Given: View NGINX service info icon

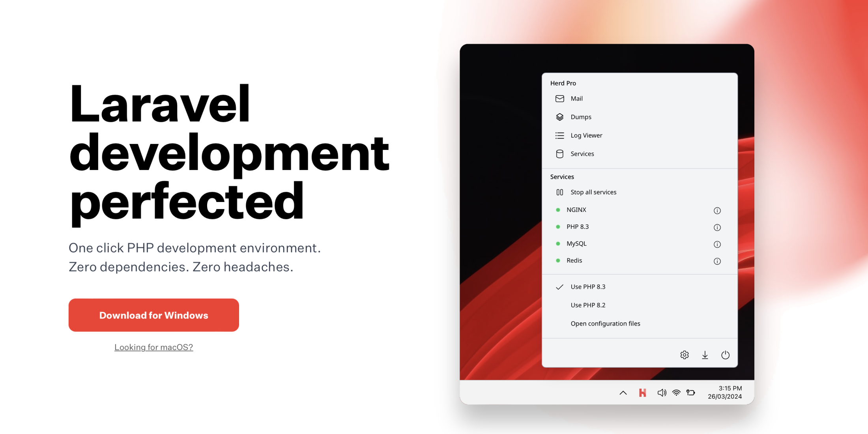Looking at the screenshot, I should tap(718, 210).
